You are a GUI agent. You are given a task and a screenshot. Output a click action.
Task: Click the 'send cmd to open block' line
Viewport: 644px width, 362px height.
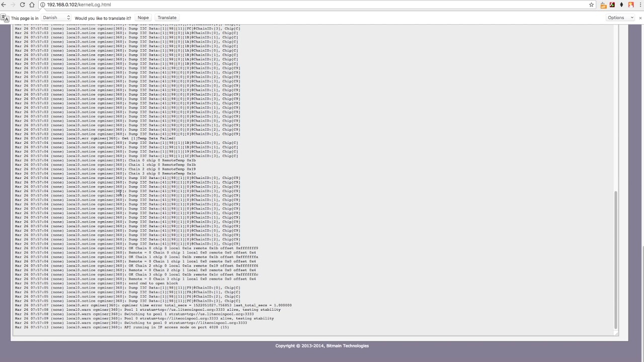click(x=97, y=284)
